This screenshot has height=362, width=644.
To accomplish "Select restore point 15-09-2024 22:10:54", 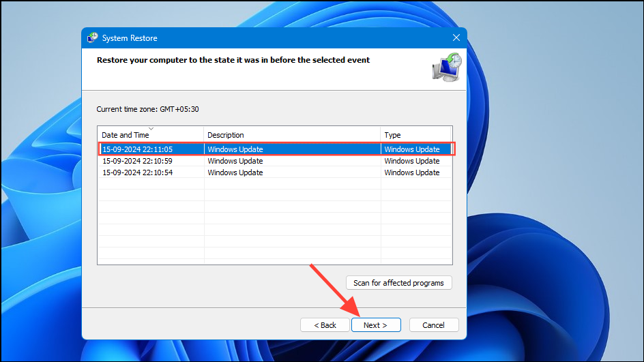I will 275,172.
